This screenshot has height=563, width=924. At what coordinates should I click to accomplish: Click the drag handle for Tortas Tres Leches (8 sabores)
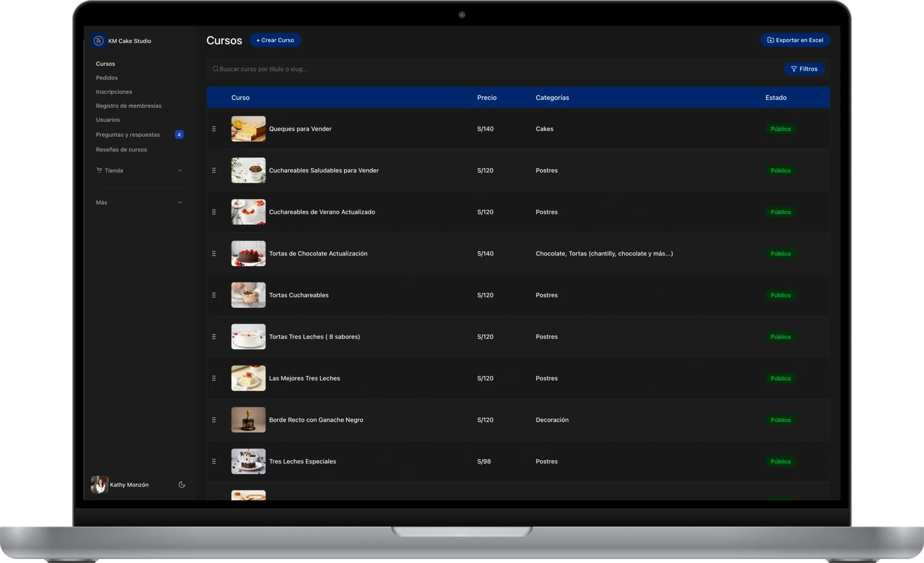click(x=214, y=337)
